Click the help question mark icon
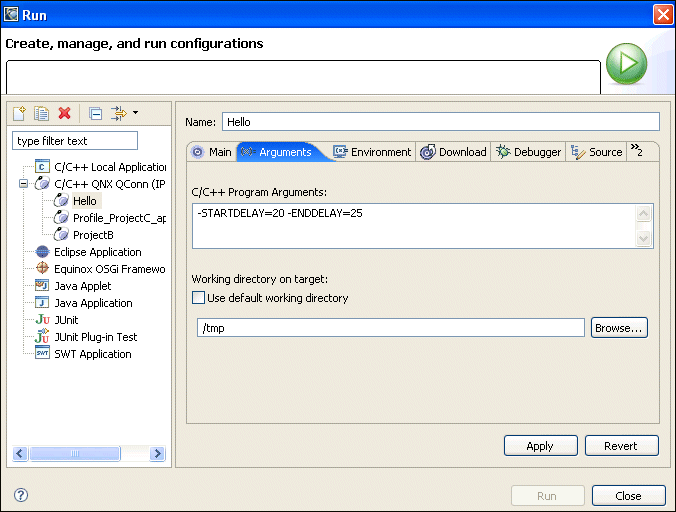676x512 pixels. coord(20,495)
